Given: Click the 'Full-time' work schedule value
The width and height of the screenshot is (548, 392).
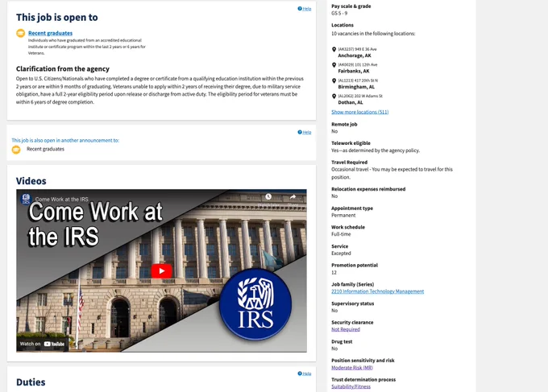Looking at the screenshot, I should pos(341,234).
